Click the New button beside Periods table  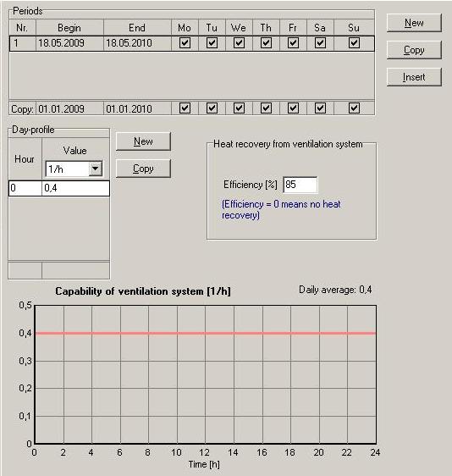414,23
